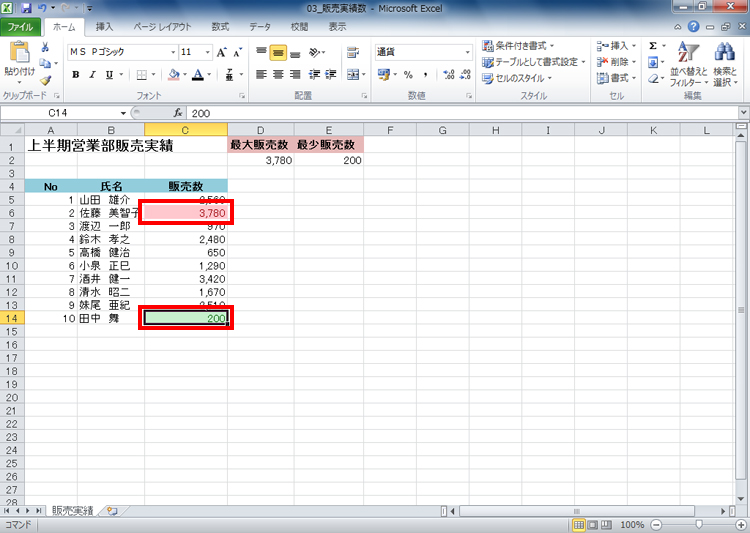This screenshot has width=750, height=533.
Task: Apply percent style
Action: [408, 74]
